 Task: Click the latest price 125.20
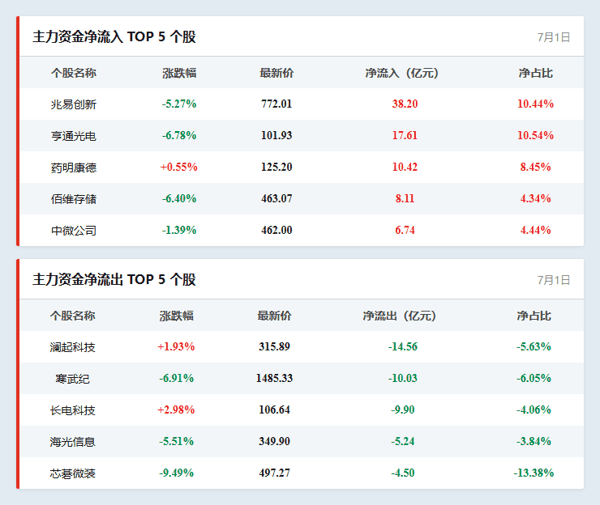(x=277, y=167)
